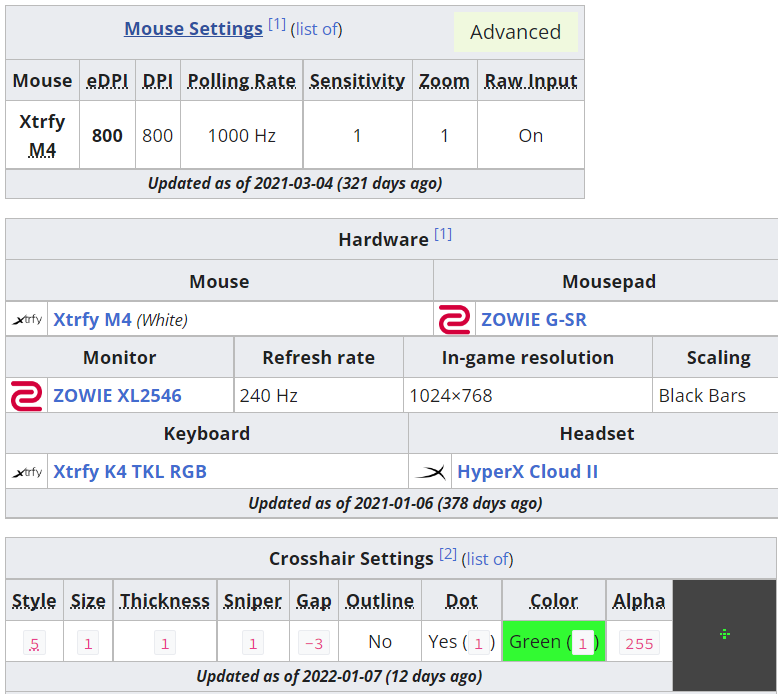Click the crosshair Outline header
Viewport: 778px width, 694px height.
pos(380,601)
